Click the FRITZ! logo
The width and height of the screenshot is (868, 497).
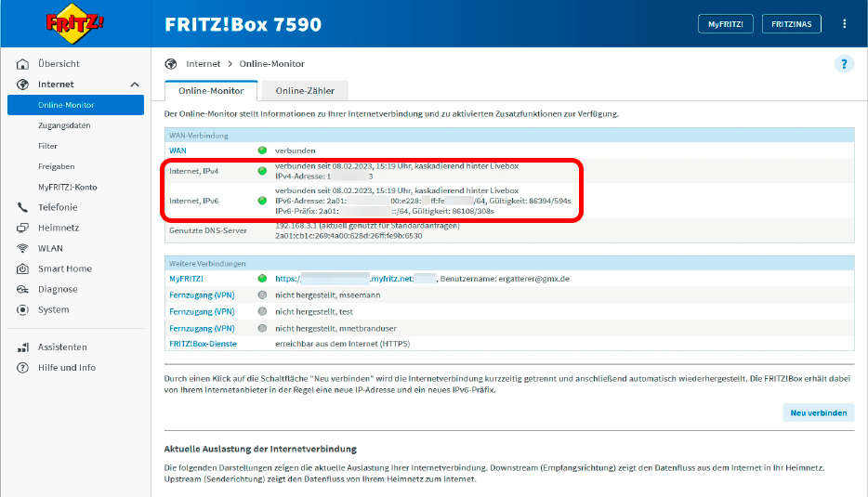76,23
